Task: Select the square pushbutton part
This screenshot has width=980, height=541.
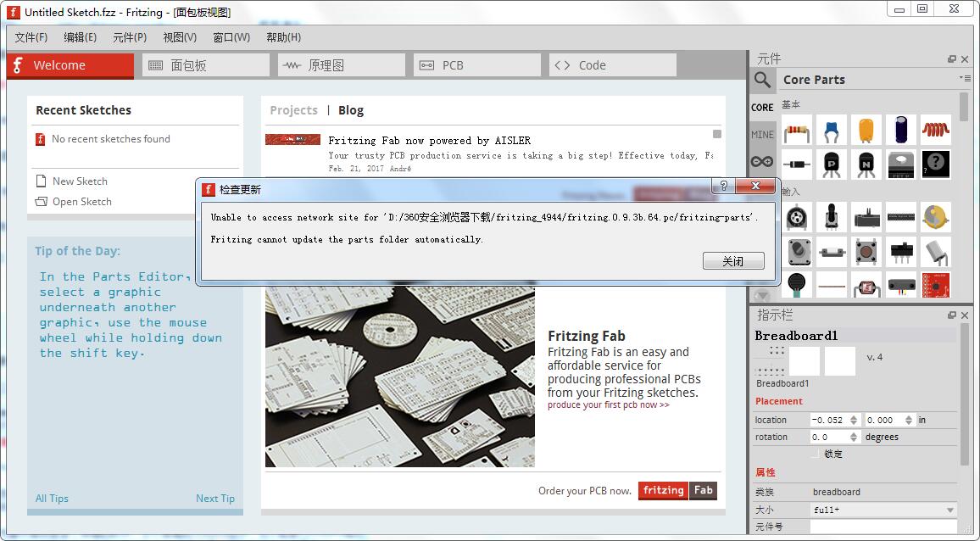Action: tap(866, 252)
